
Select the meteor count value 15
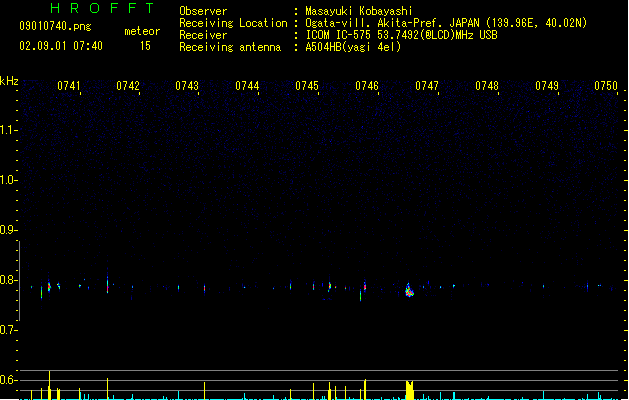tap(145, 46)
